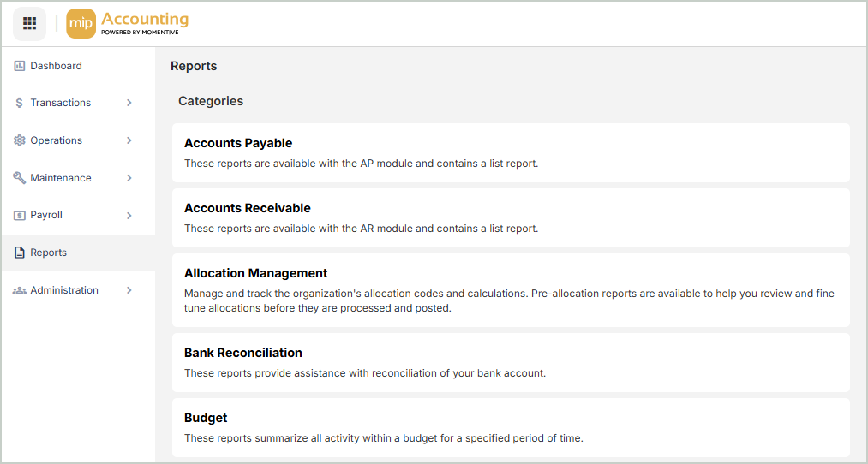Click the Administration people icon
Viewport: 868px width, 464px height.
point(20,290)
